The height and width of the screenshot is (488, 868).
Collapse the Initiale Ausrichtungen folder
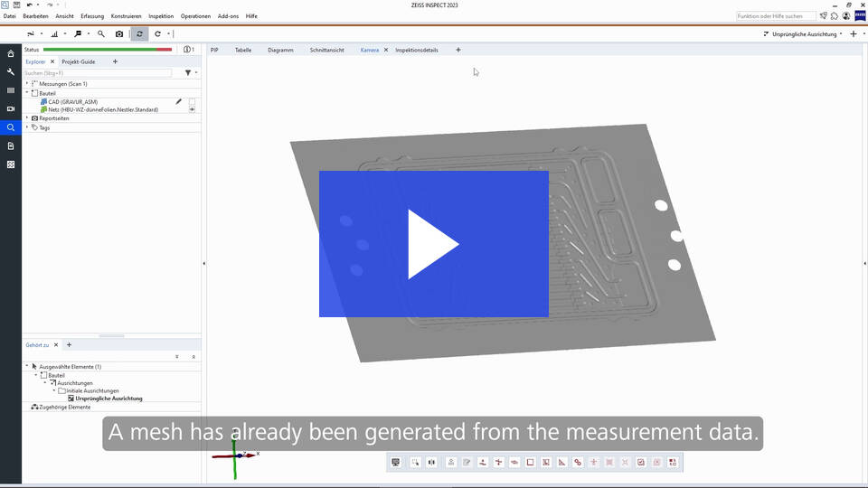[54, 390]
